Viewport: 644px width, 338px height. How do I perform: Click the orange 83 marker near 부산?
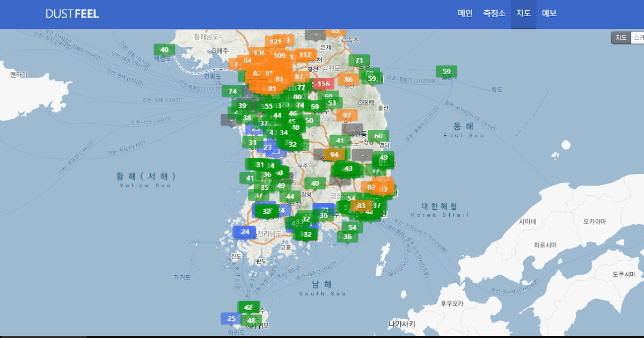[383, 189]
